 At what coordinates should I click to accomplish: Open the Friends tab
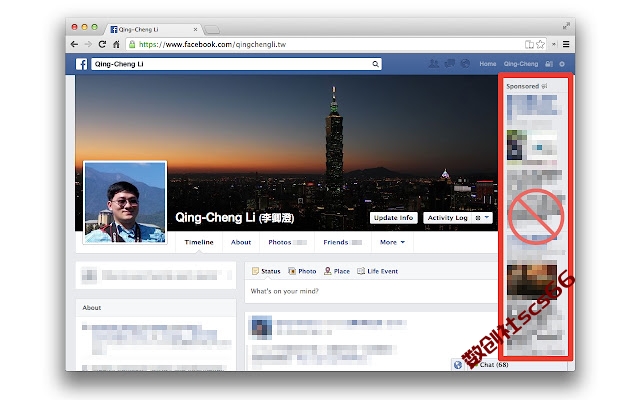tap(343, 242)
